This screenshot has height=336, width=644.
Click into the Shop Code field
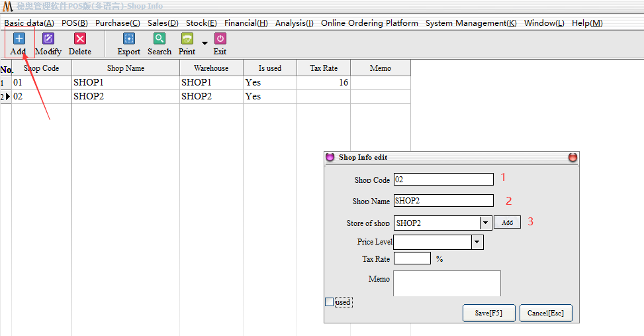point(443,180)
